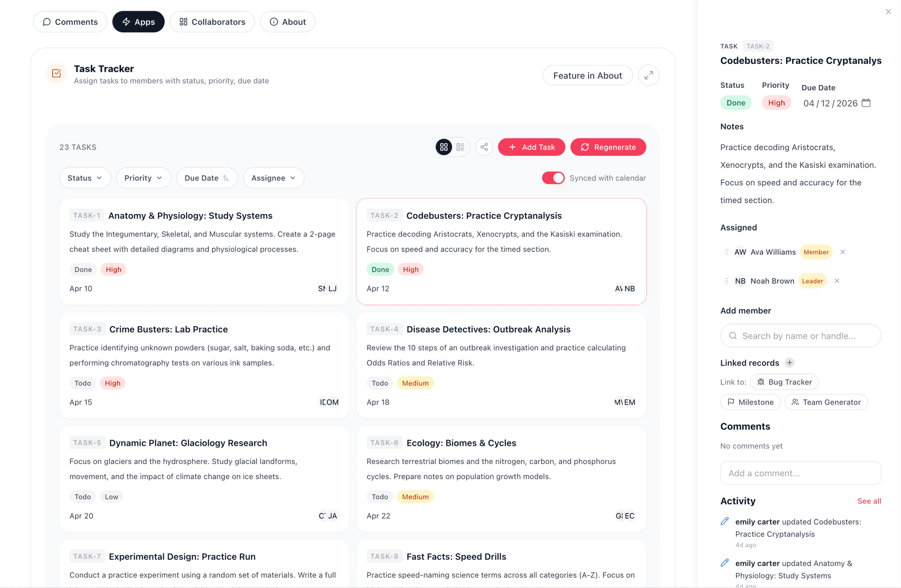Open the Assignee filter dropdown

pyautogui.click(x=273, y=178)
